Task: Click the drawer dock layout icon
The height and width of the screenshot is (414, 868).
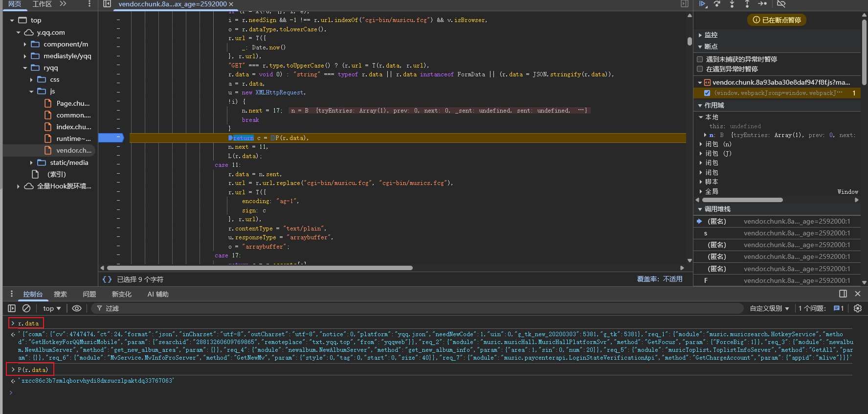Action: click(x=843, y=294)
